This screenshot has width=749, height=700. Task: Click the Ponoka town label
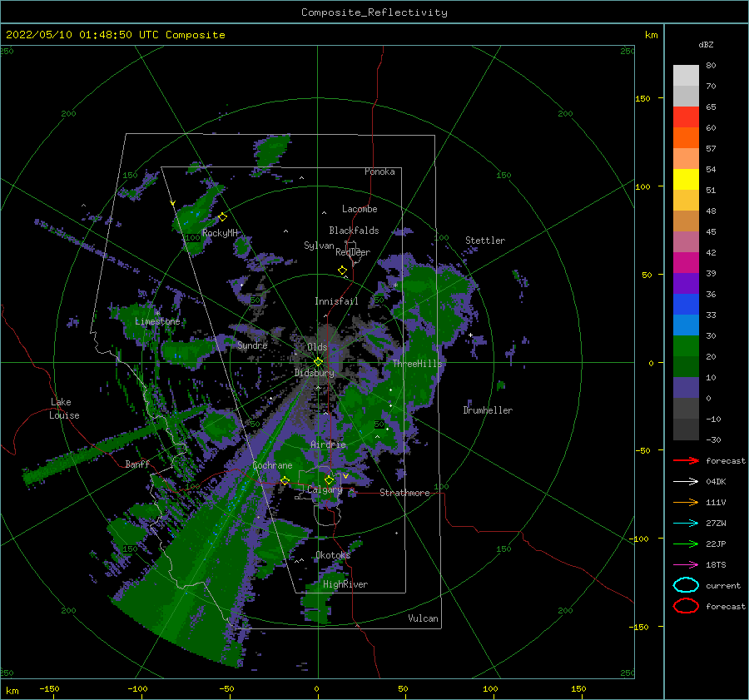point(379,171)
